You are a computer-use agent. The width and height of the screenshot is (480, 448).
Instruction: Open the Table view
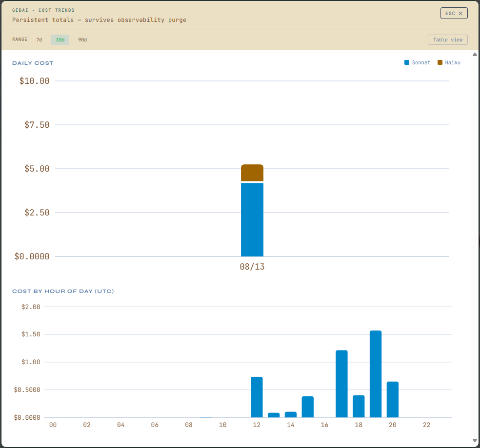(447, 40)
